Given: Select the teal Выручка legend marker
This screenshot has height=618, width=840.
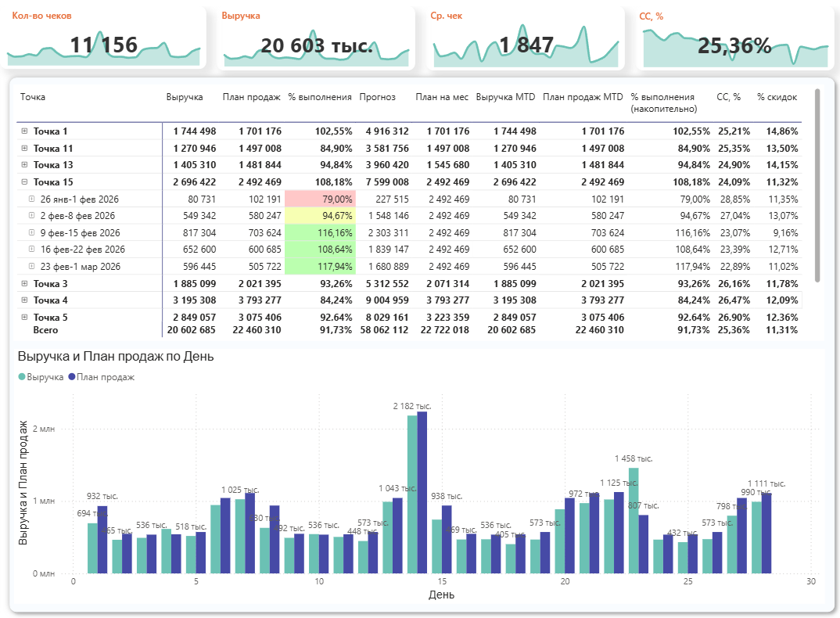Looking at the screenshot, I should click(x=22, y=377).
